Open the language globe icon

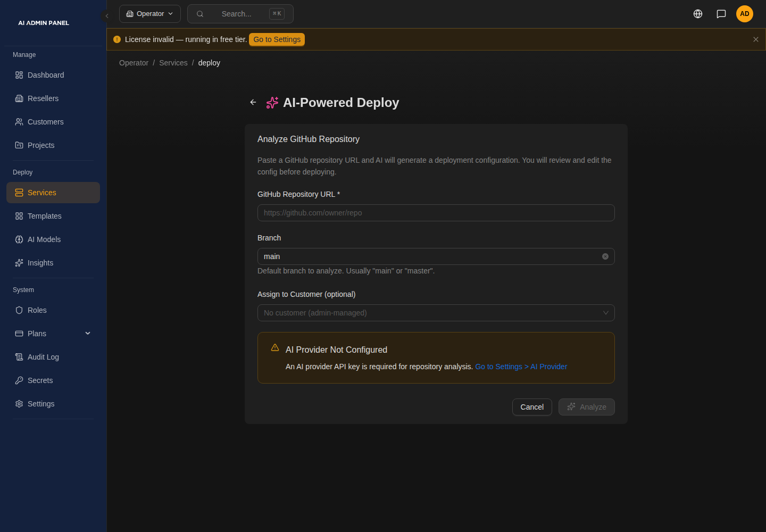point(698,14)
